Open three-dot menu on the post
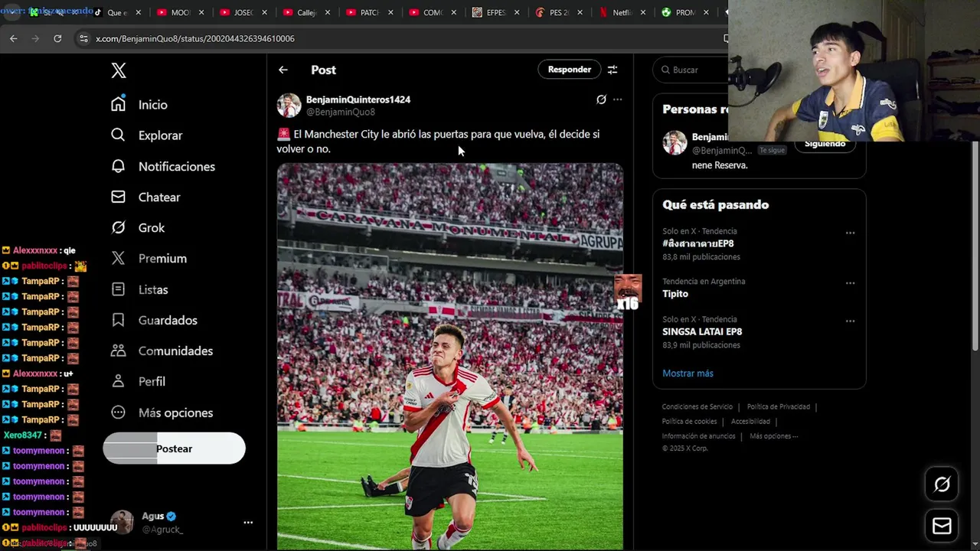This screenshot has width=980, height=551. pyautogui.click(x=618, y=99)
